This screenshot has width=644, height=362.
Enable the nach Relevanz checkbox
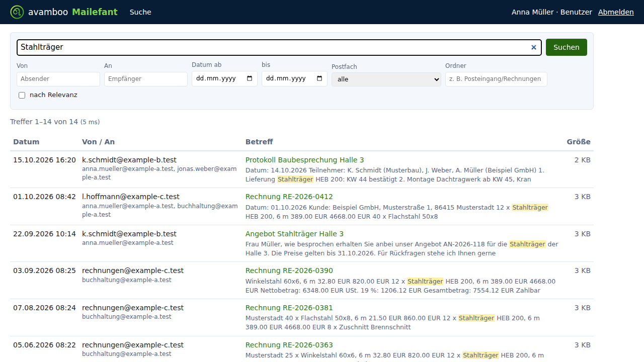click(22, 95)
